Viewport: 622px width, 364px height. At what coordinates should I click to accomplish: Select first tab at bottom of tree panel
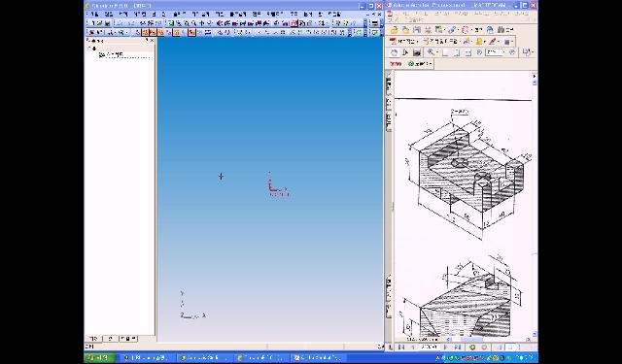[93, 339]
